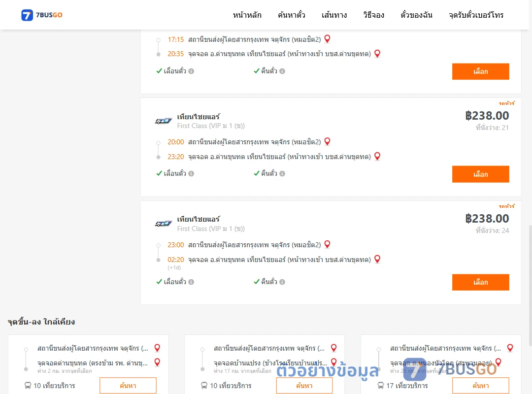
Task: Click the ฿238.00 price on 20:00 trip
Action: 487,116
